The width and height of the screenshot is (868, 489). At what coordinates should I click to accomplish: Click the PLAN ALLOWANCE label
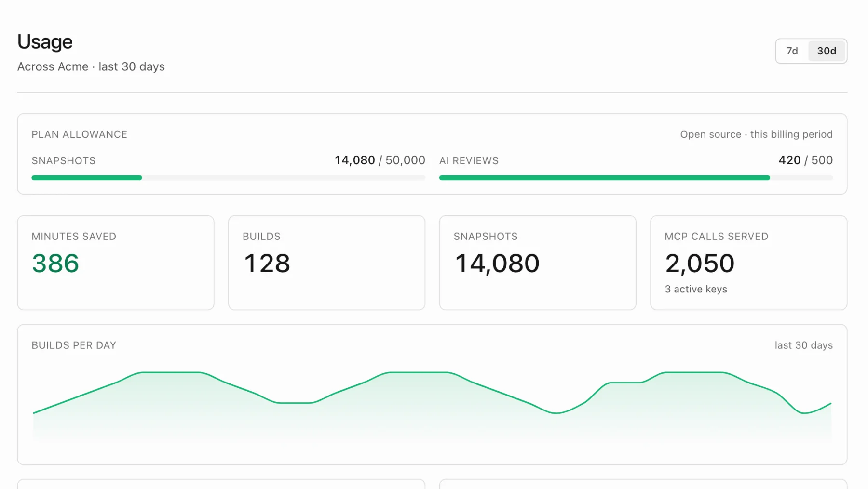tap(80, 134)
